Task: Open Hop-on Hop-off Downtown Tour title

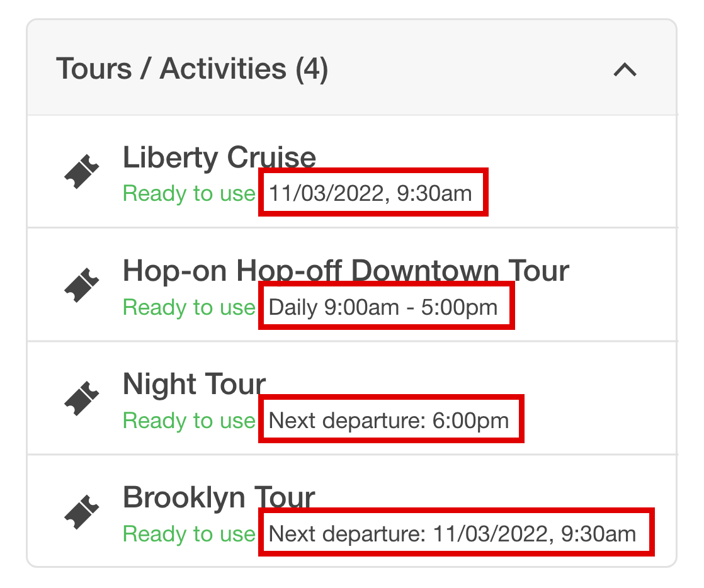Action: point(346,271)
